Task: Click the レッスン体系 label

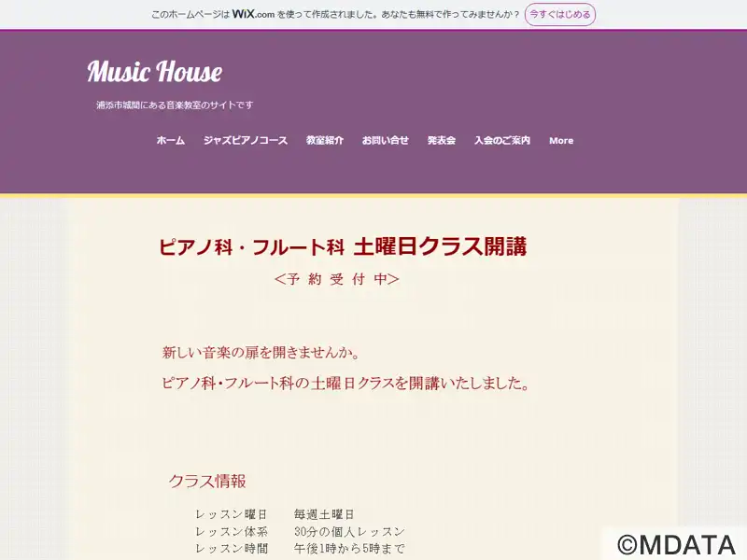Action: click(231, 531)
